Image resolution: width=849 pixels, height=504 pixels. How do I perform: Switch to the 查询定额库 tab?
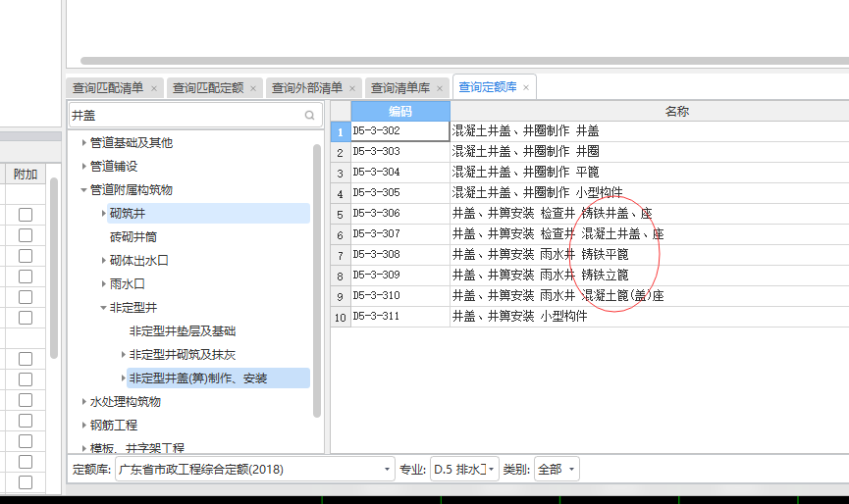487,87
